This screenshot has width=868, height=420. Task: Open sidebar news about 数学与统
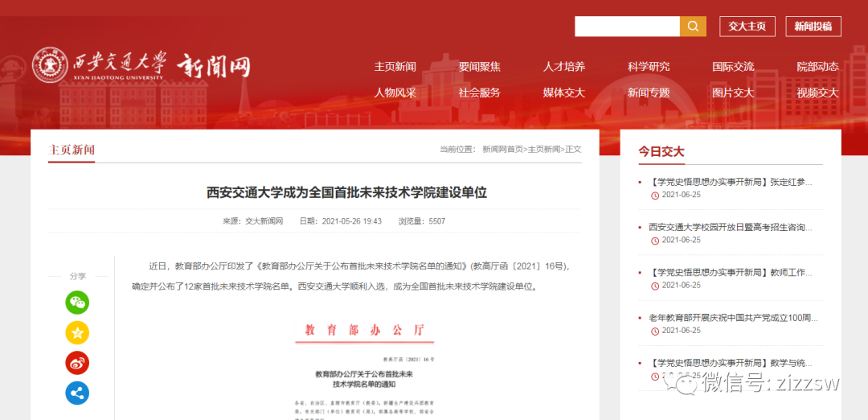731,364
